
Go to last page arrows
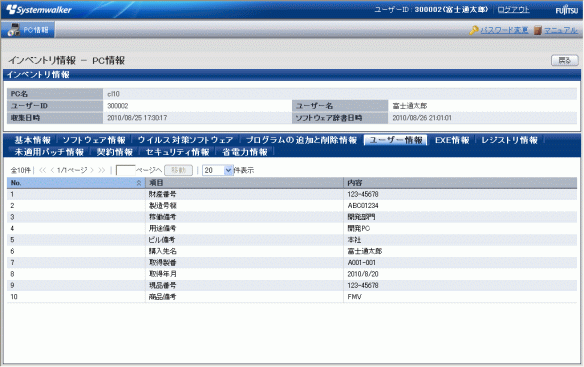(x=101, y=170)
